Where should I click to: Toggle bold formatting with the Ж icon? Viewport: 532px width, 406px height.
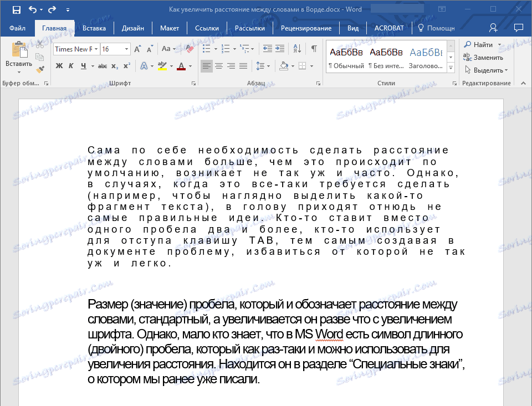(59, 65)
